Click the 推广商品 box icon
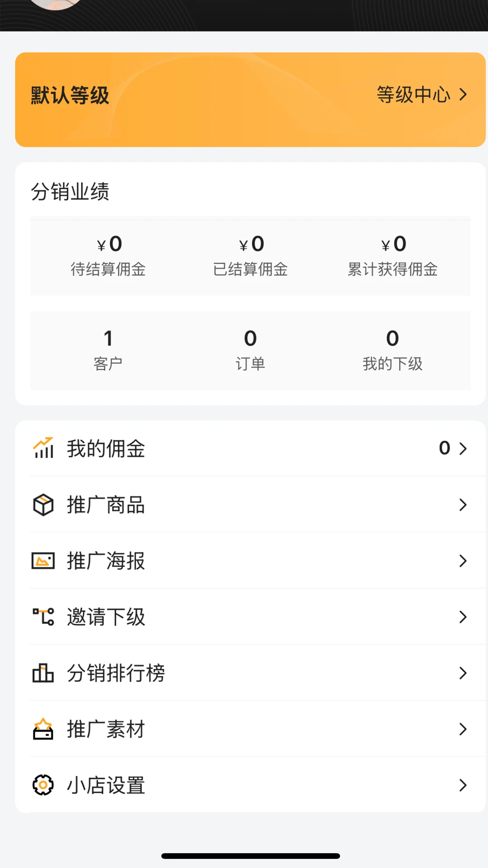This screenshot has height=868, width=488. (43, 505)
